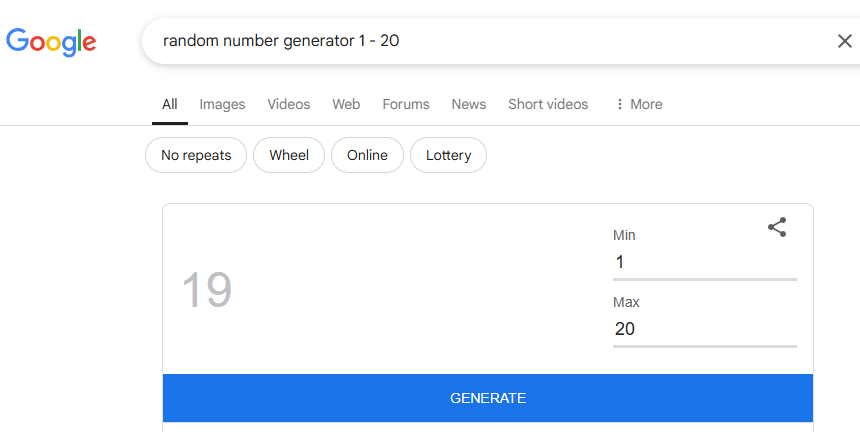Click the Google logo

[51, 42]
